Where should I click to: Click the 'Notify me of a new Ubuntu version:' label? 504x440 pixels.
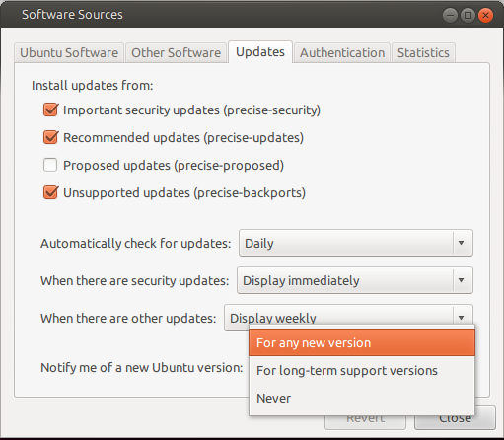click(142, 368)
